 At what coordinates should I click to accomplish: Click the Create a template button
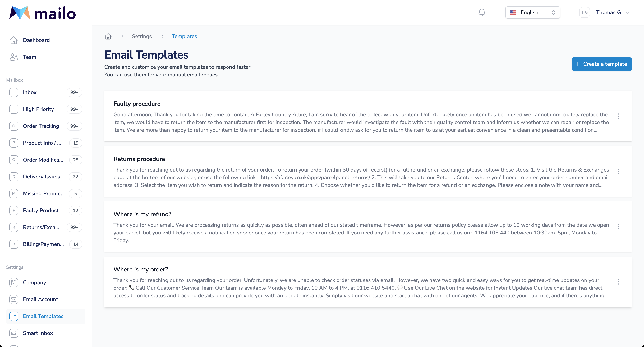pos(601,64)
